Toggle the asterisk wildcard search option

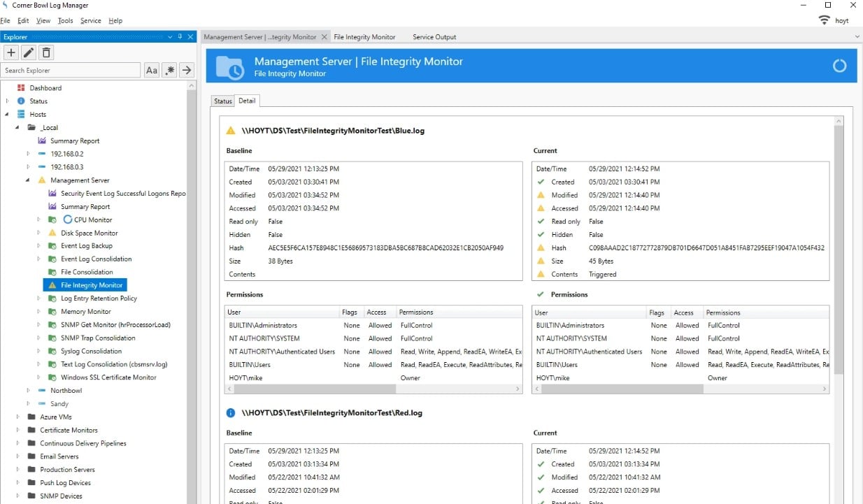(x=169, y=70)
